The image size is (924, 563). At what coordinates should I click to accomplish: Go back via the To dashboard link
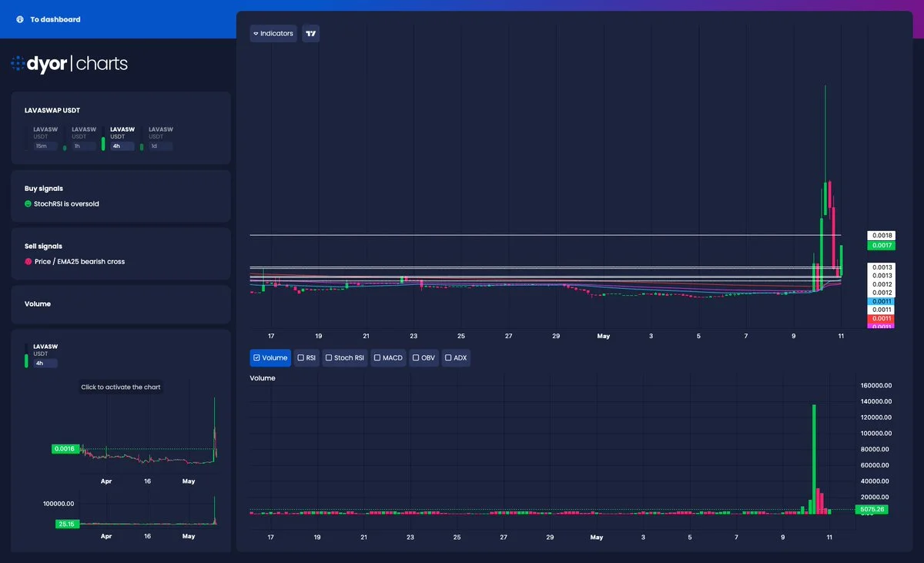pyautogui.click(x=48, y=19)
